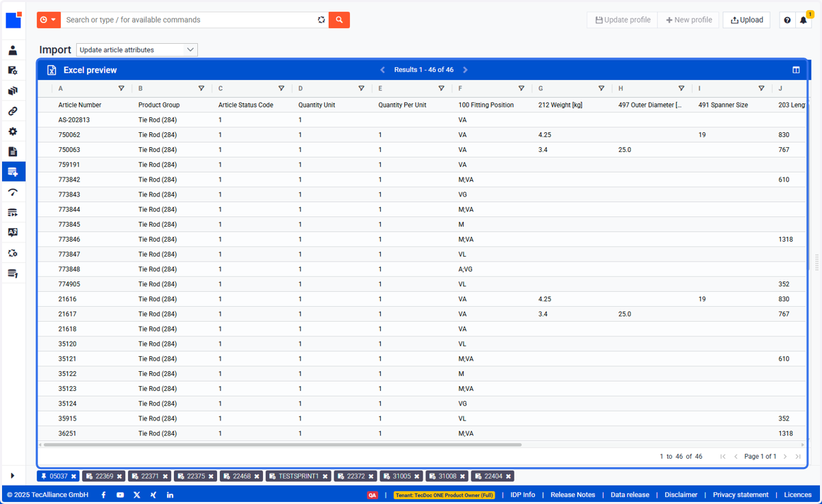The image size is (822, 504).
Task: Click the blue square app logo
Action: pos(14,20)
